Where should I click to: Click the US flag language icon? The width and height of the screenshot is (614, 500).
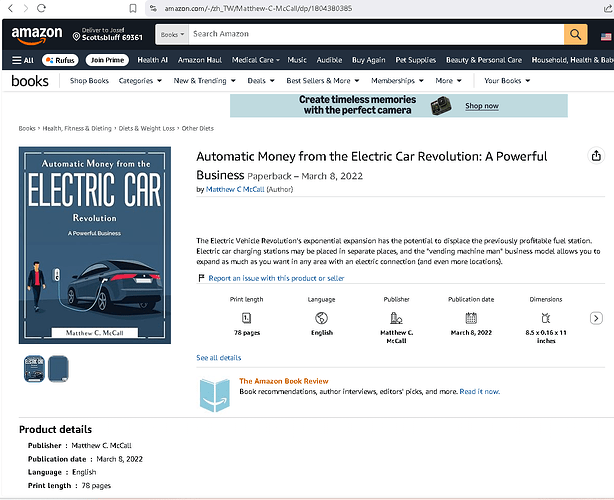click(x=606, y=37)
